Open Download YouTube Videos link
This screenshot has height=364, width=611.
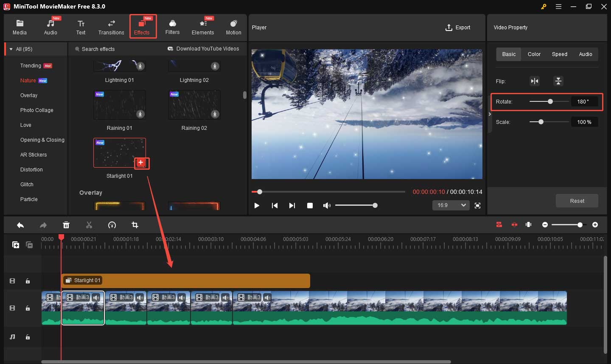204,49
